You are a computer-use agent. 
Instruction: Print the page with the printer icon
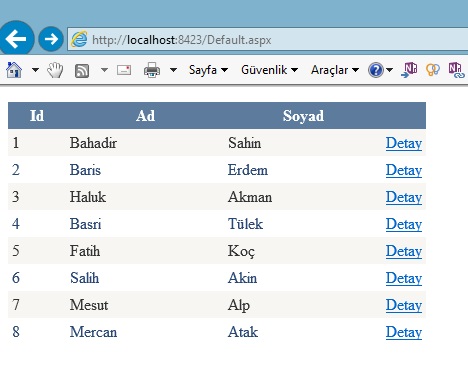[x=152, y=70]
